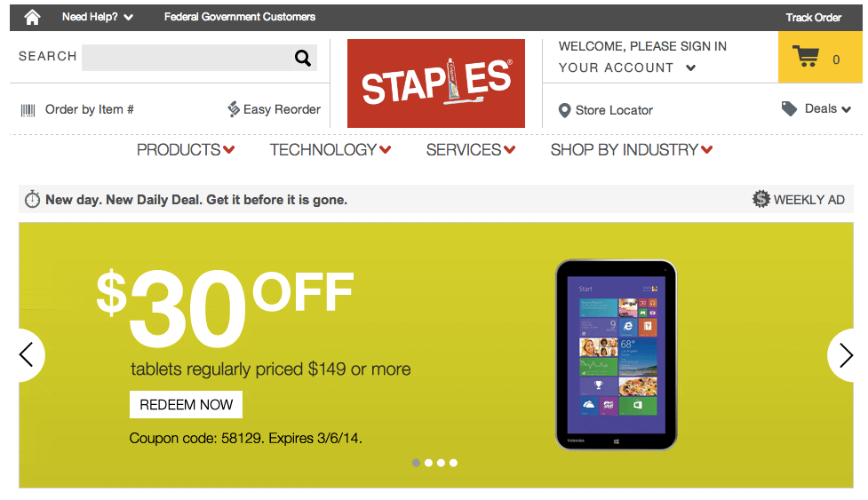Click the Easy Reorder icon
The image size is (868, 500).
pyautogui.click(x=234, y=109)
